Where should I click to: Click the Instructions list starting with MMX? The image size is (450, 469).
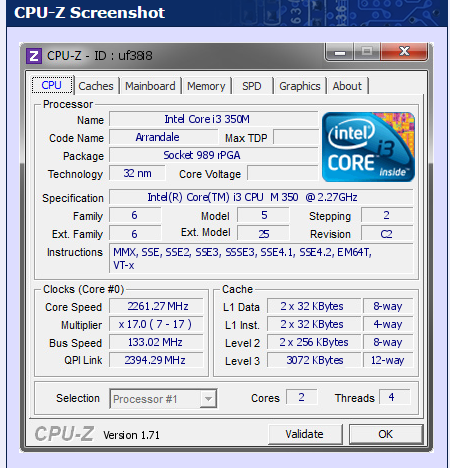coord(261,258)
